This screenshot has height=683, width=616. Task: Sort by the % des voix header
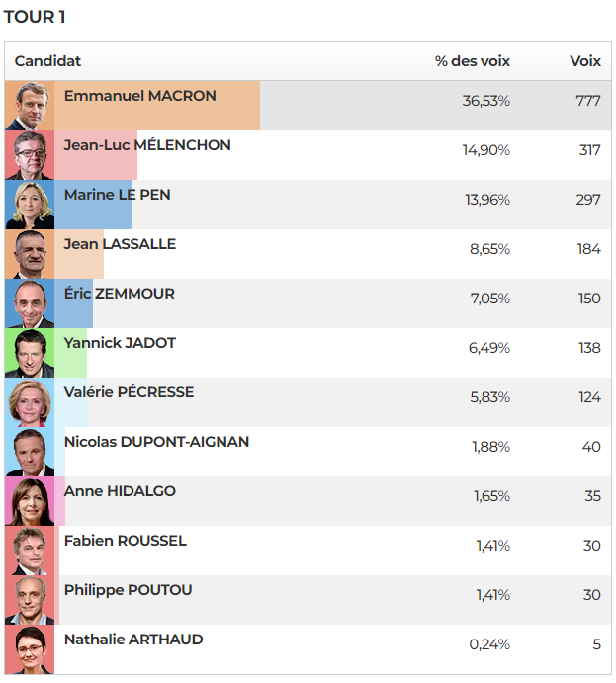[473, 61]
